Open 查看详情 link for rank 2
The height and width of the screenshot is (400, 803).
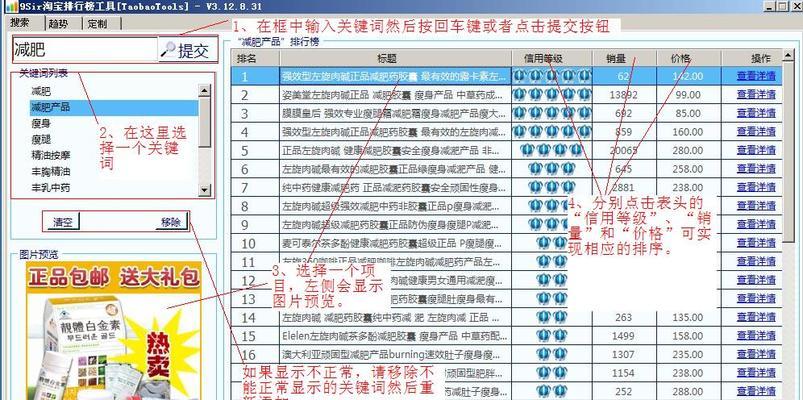pos(756,95)
